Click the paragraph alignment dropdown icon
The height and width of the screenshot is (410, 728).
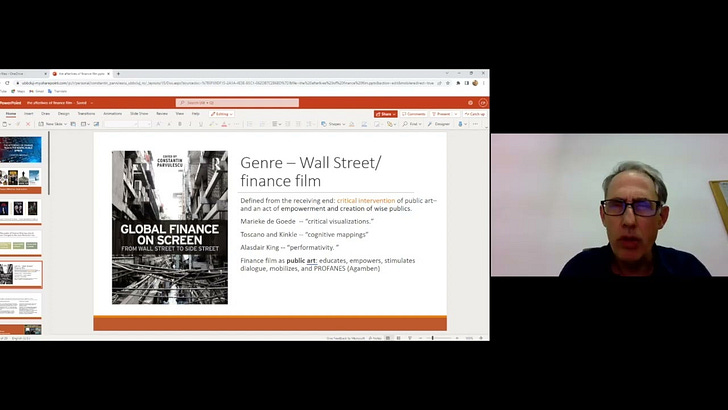pos(276,124)
